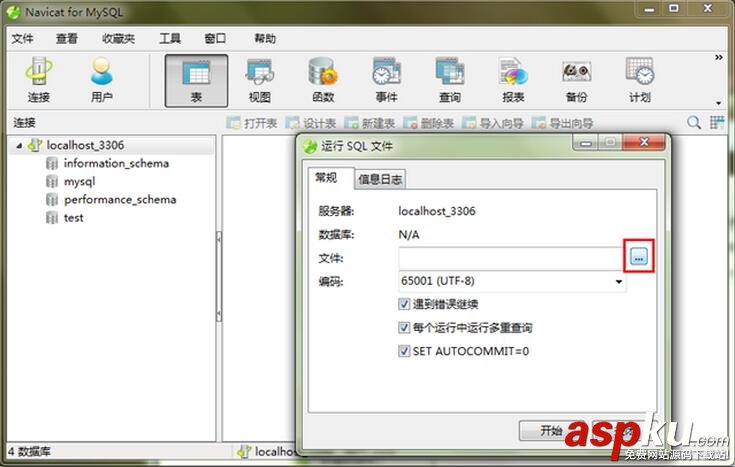Open the toolbar options small arrow
Viewport: 735px width, 467px height.
click(x=719, y=103)
